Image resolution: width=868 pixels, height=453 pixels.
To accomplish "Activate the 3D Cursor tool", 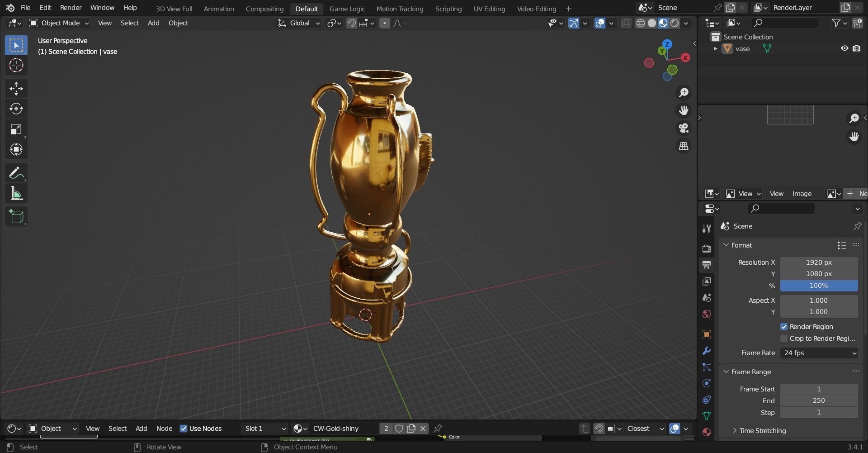I will 16,65.
